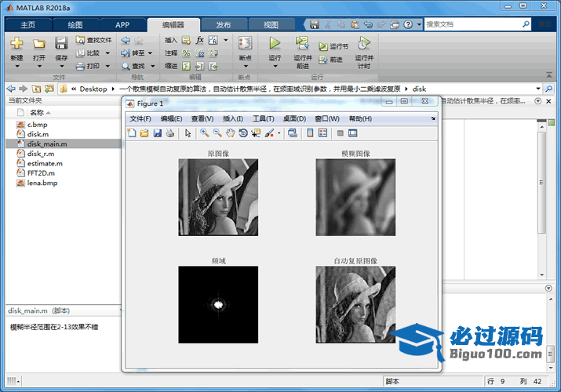The height and width of the screenshot is (392, 561).
Task: Select the Zoom In tool in Figure toolbar
Action: tap(204, 133)
